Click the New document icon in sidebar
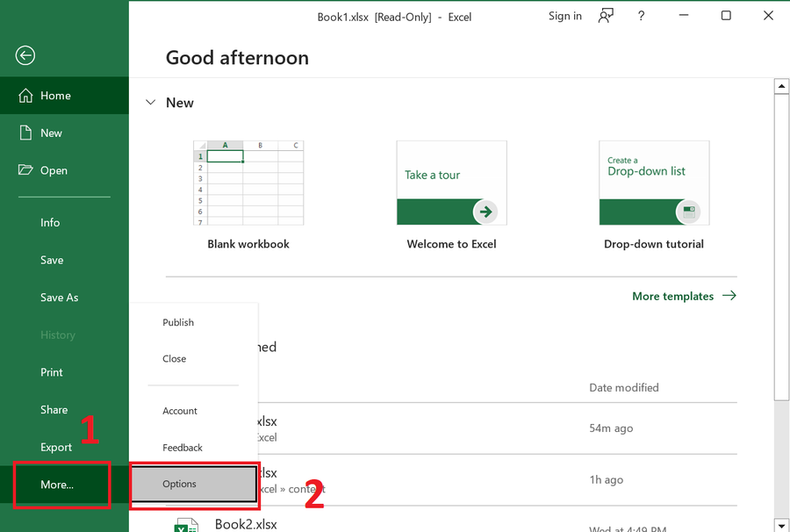The height and width of the screenshot is (532, 790). coord(25,133)
